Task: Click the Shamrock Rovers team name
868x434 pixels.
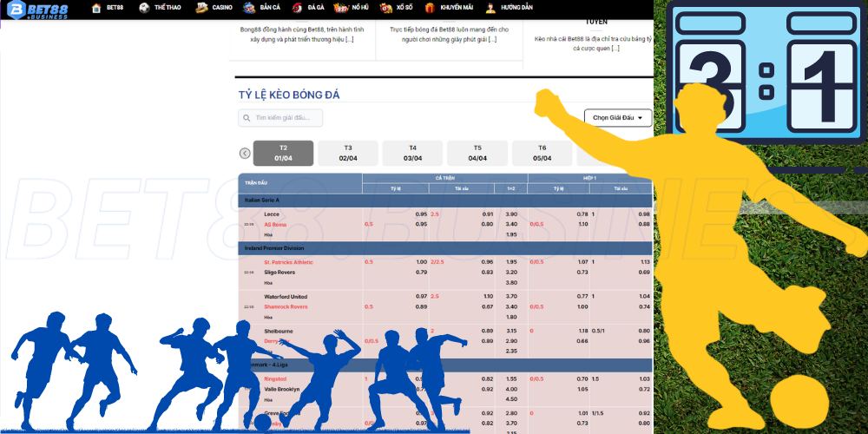Action: tap(286, 306)
